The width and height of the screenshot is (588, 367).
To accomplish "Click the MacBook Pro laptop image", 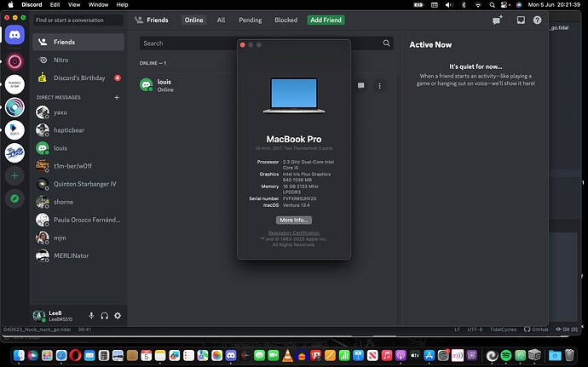I will 294,95.
